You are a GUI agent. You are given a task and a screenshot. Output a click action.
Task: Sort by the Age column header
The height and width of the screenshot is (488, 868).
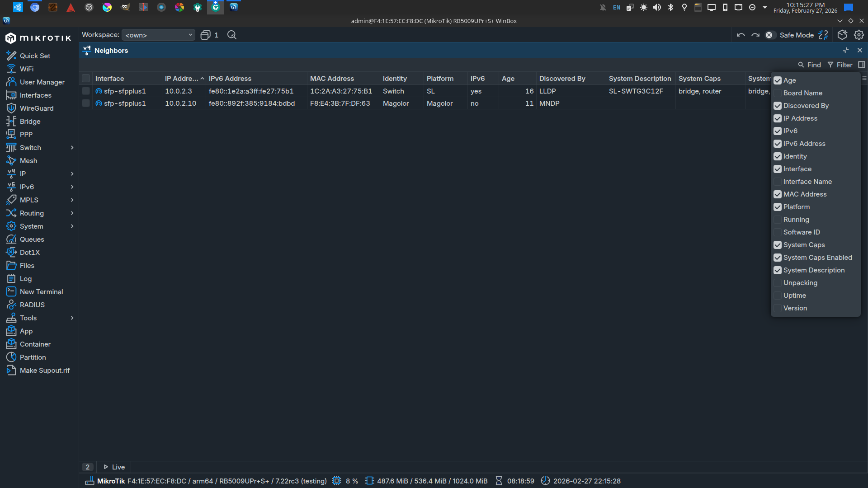508,79
